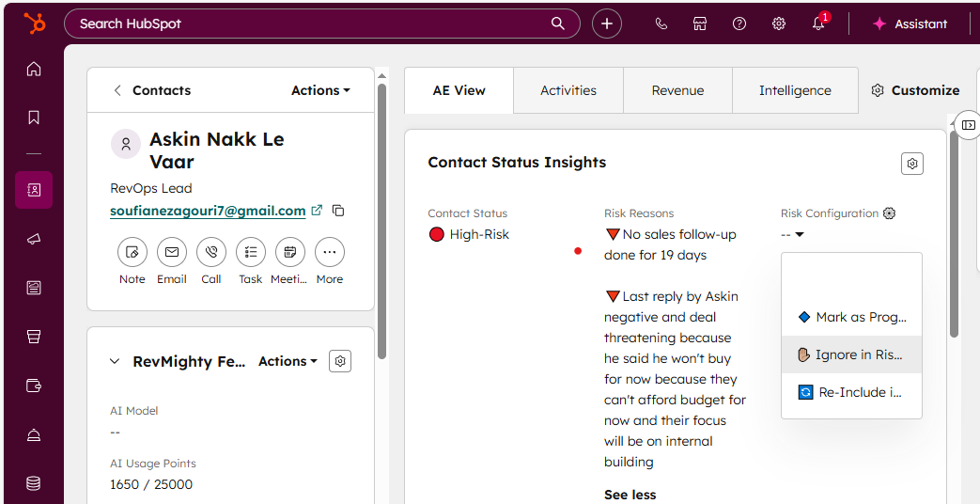The image size is (980, 504).
Task: Click the HubSpot sprocket logo
Action: [35, 24]
